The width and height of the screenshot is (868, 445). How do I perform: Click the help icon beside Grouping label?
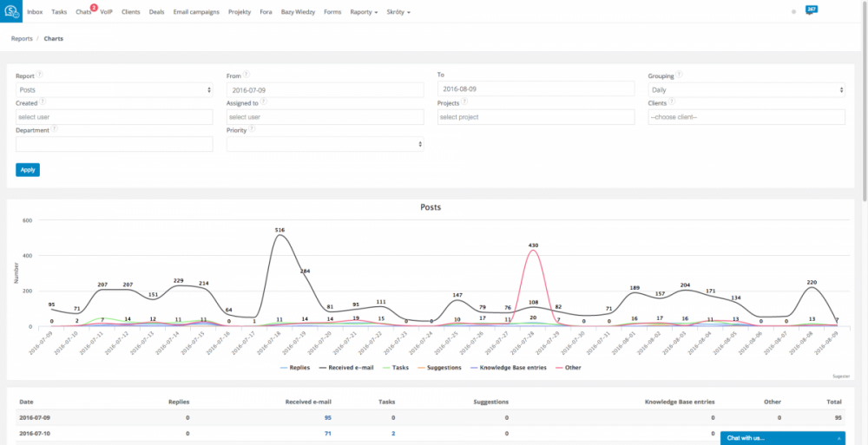click(679, 75)
